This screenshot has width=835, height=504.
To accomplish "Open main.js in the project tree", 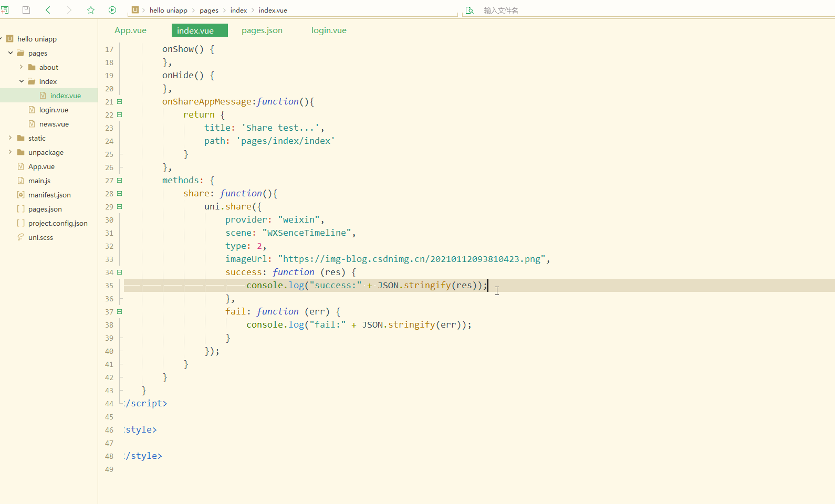I will point(39,181).
